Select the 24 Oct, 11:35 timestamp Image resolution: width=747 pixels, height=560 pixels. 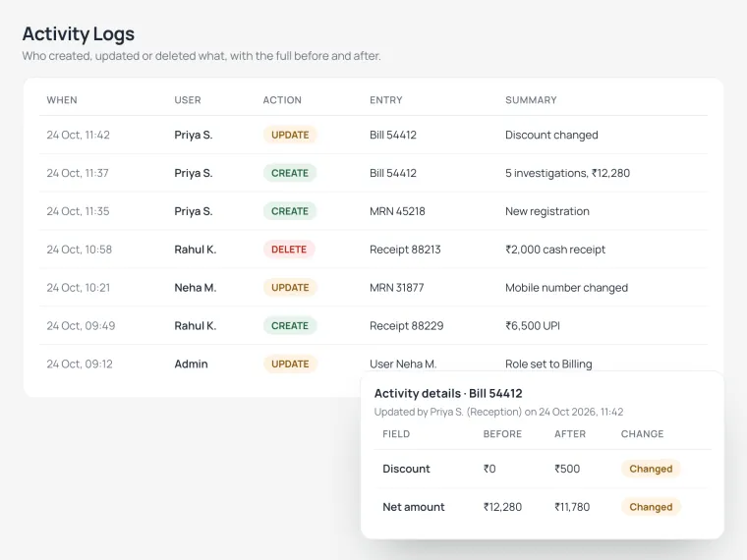click(x=78, y=211)
